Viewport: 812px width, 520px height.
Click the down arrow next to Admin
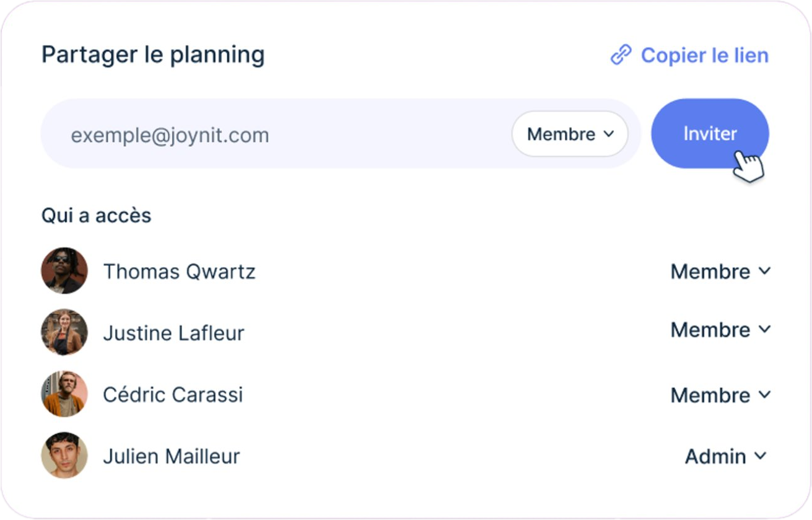tap(761, 457)
